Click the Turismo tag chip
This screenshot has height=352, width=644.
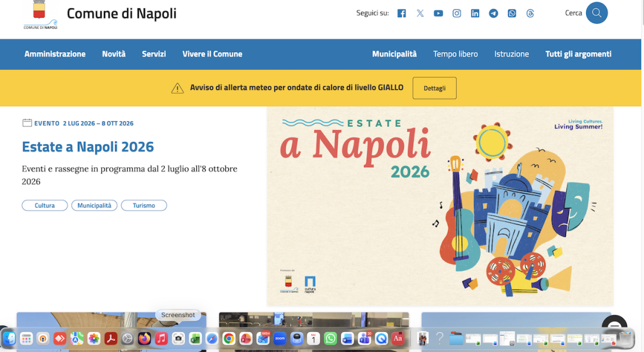click(144, 206)
